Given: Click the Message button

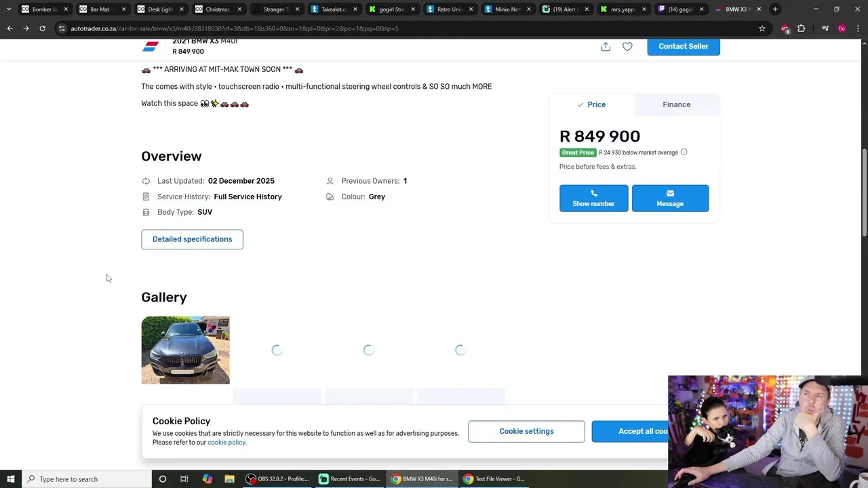Looking at the screenshot, I should [670, 198].
